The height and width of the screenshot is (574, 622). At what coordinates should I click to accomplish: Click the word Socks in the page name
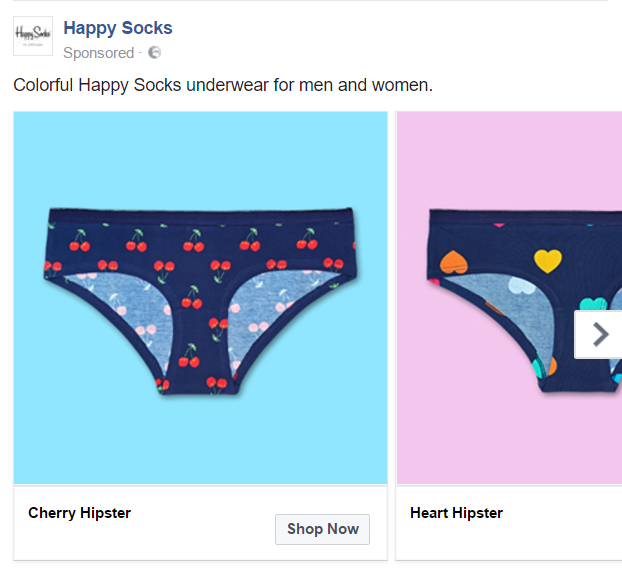[147, 28]
